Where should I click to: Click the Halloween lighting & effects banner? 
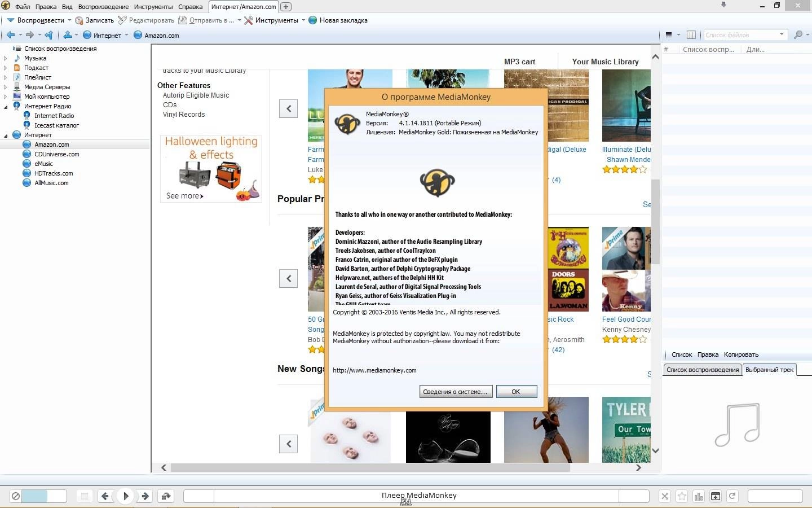tap(211, 168)
